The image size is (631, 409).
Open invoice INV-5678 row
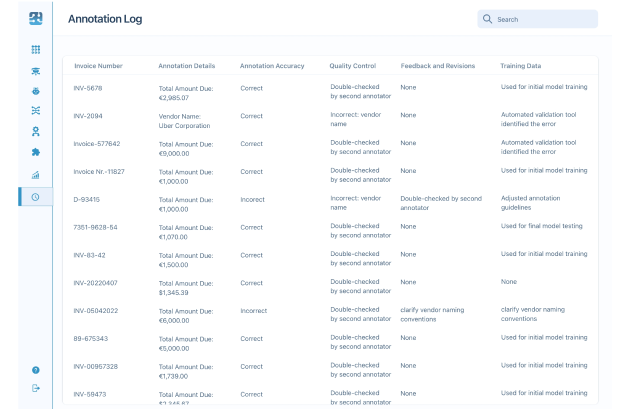(x=88, y=88)
